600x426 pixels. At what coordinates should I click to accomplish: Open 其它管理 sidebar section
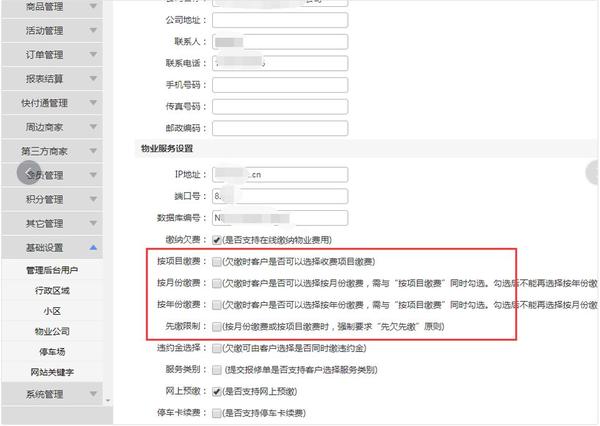pos(52,224)
